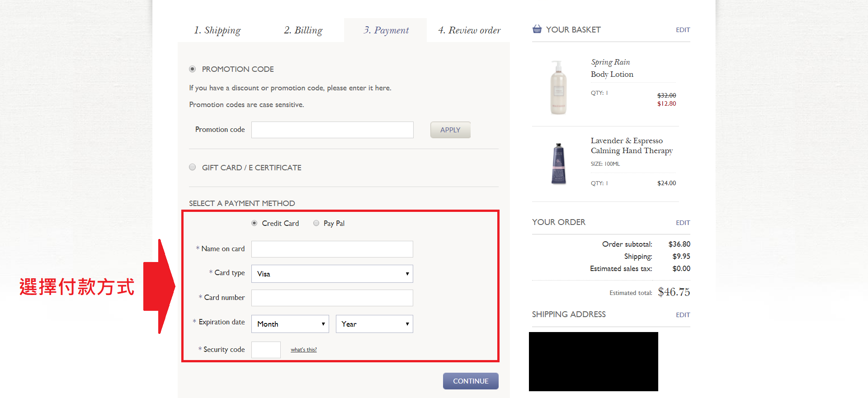Choose Pay Pal as payment method
This screenshot has width=868, height=398.
pos(316,223)
